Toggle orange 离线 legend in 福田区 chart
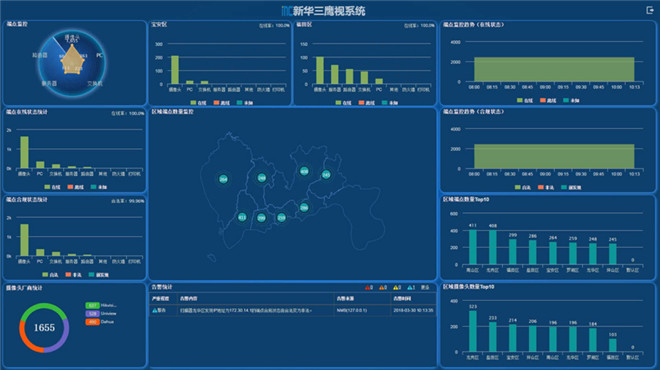This screenshot has height=370, width=660. (x=367, y=103)
